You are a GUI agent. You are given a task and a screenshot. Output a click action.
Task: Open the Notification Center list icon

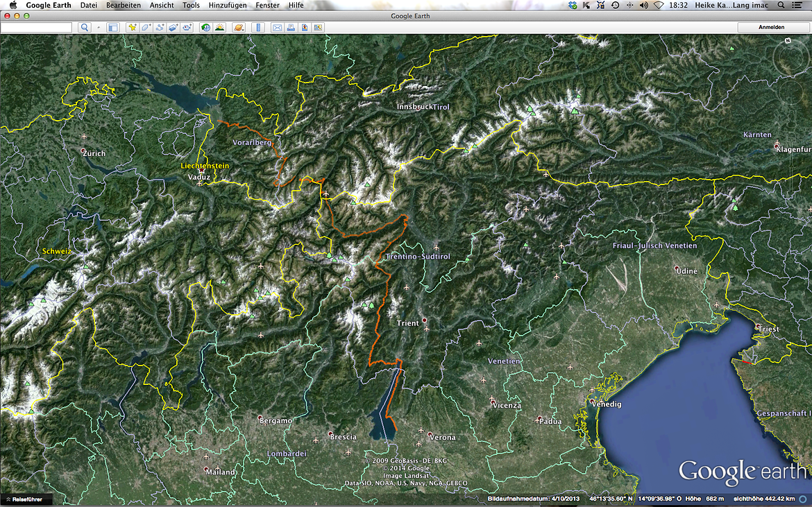pos(797,5)
